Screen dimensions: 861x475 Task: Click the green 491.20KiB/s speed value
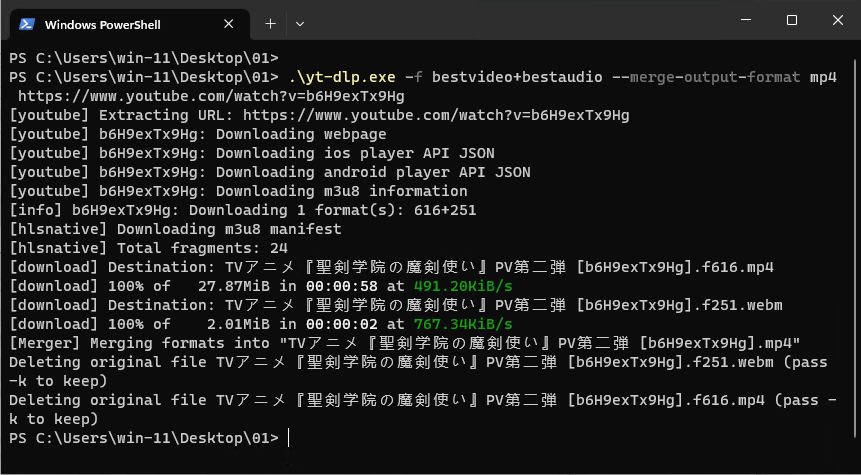pos(463,286)
